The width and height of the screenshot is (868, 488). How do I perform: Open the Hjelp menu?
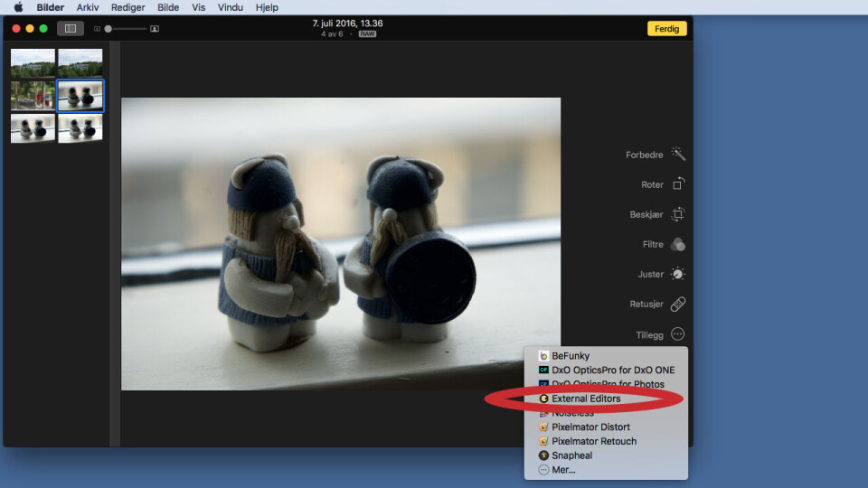pyautogui.click(x=267, y=7)
